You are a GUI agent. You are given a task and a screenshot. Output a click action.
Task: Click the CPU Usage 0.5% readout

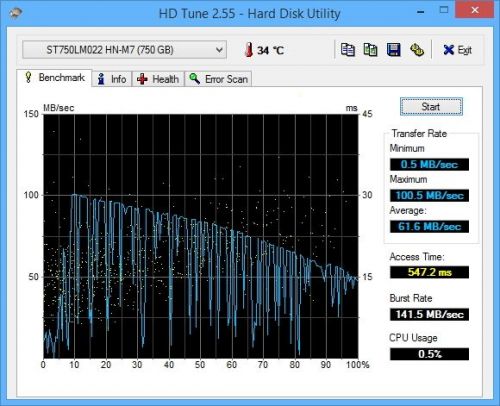[429, 354]
